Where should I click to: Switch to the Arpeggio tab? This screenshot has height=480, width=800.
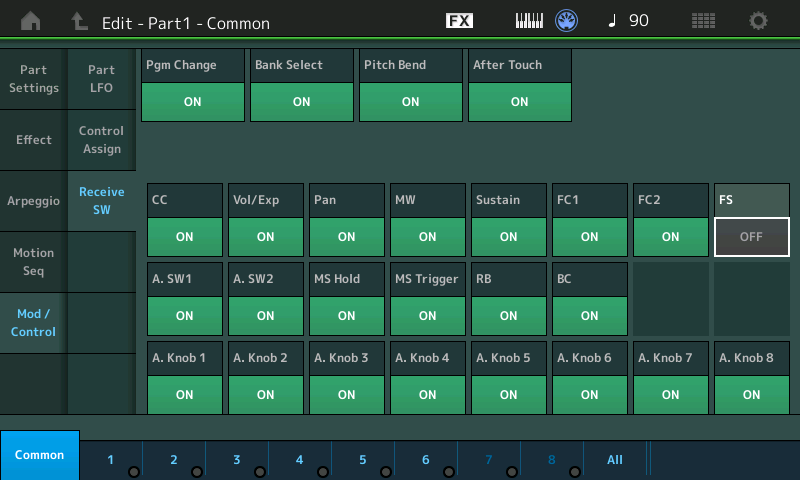coord(33,201)
